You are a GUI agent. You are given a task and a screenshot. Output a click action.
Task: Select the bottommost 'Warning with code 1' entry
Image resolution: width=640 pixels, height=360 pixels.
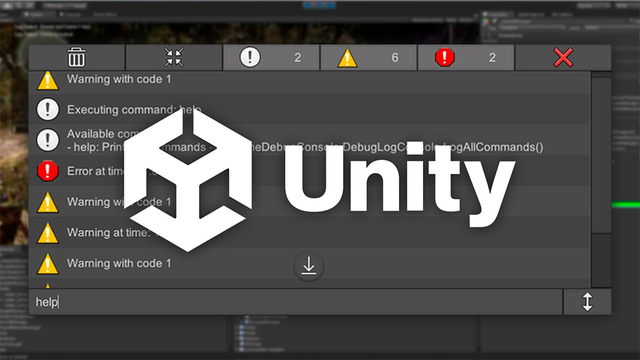coord(309,263)
